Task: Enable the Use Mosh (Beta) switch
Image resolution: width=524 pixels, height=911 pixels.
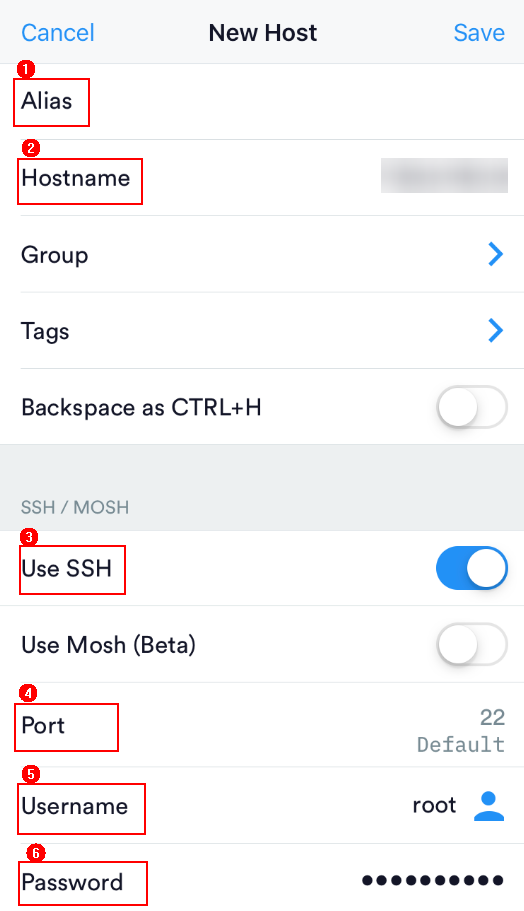Action: click(472, 644)
